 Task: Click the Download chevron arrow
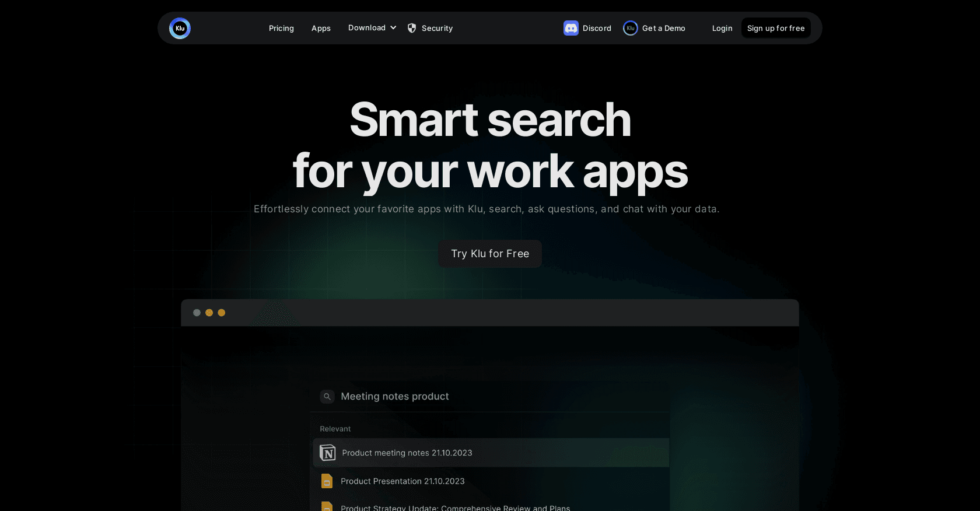(x=393, y=27)
